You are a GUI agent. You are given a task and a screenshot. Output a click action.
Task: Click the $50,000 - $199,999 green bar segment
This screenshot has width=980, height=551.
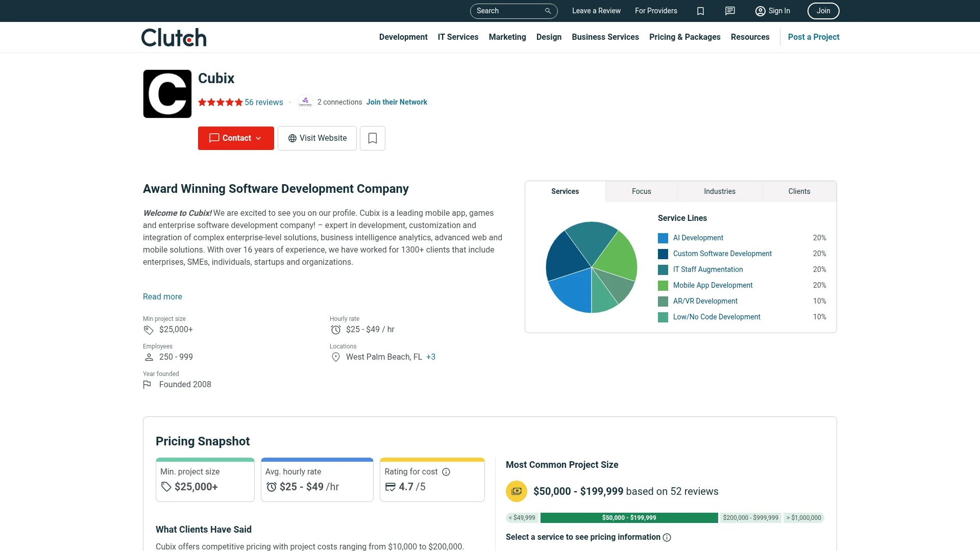coord(629,518)
